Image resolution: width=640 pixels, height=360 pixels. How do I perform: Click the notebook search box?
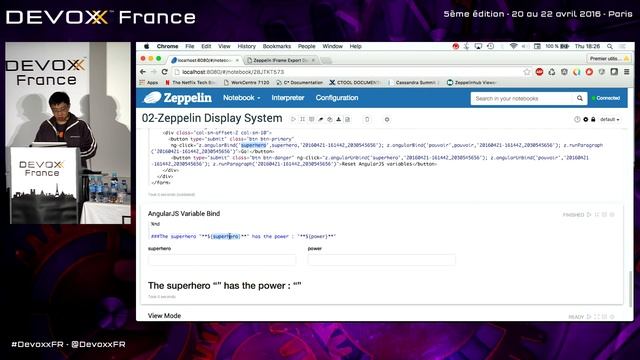pyautogui.click(x=522, y=98)
